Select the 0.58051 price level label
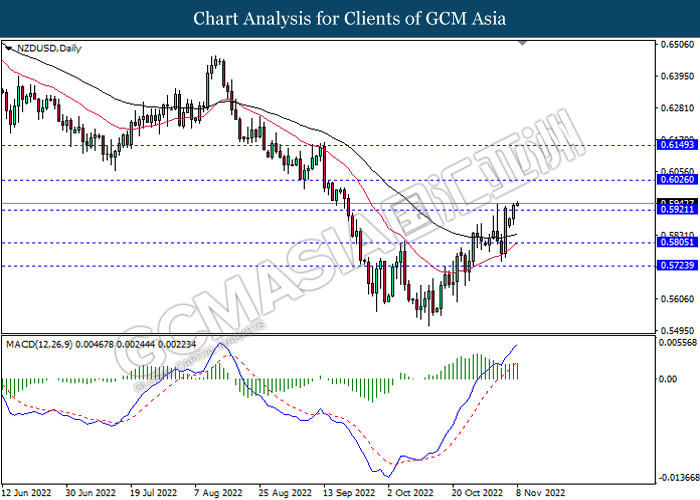 (x=678, y=242)
